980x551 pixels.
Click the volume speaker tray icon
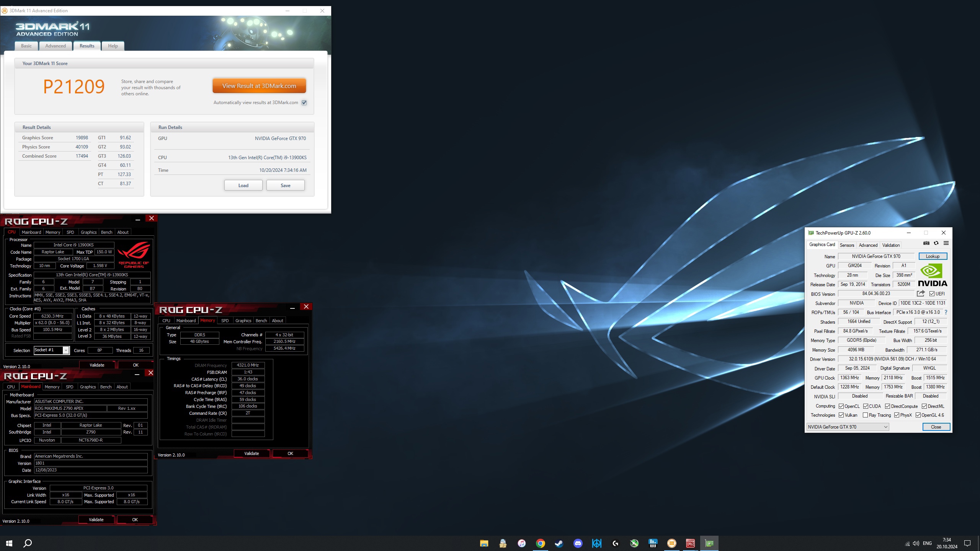pos(916,543)
